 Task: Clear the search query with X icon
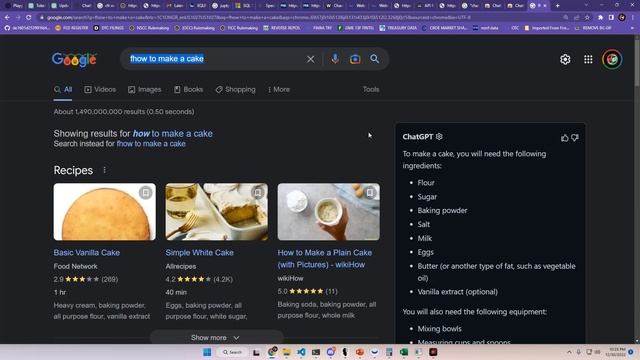pyautogui.click(x=311, y=59)
